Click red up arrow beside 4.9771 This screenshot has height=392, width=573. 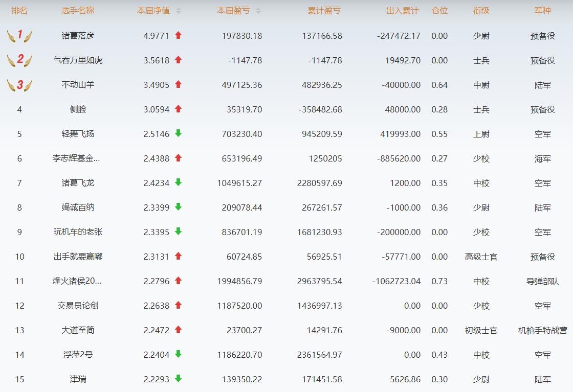(x=178, y=35)
